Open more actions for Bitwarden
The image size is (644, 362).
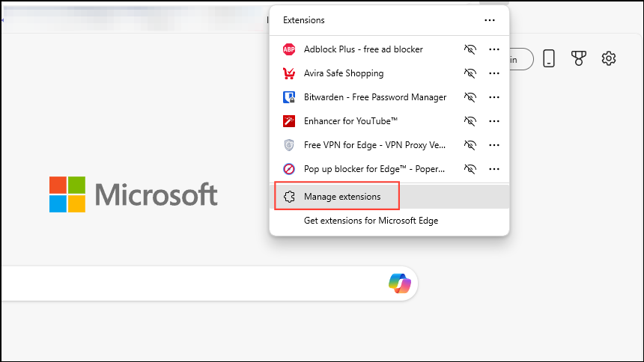click(x=494, y=97)
